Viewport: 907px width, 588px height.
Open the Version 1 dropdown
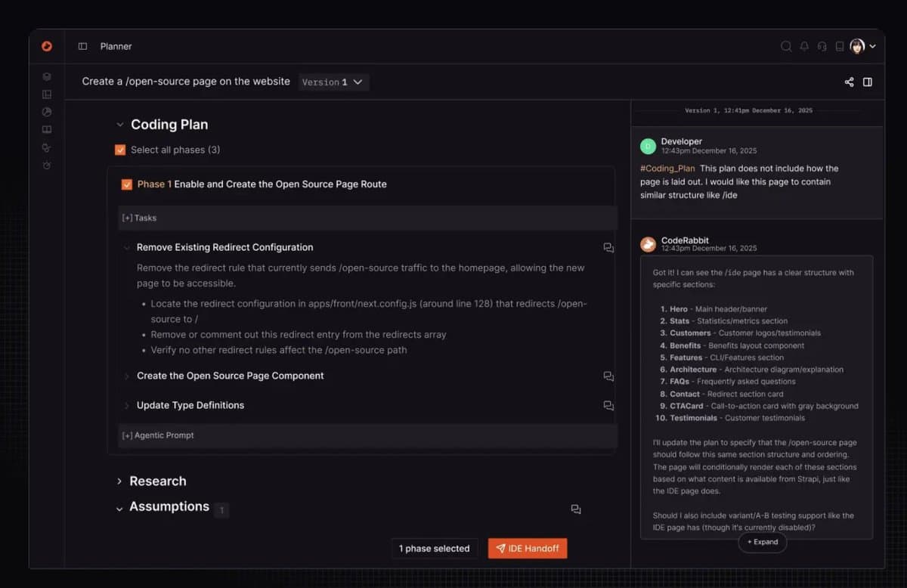click(333, 82)
